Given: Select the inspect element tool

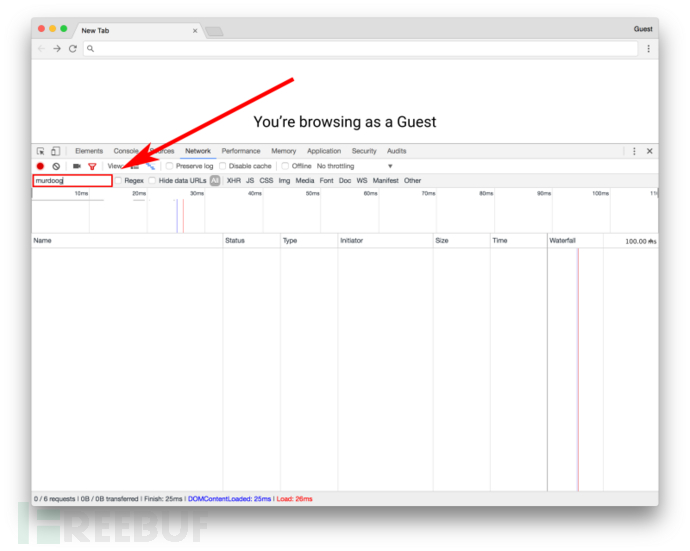Looking at the screenshot, I should (x=40, y=151).
